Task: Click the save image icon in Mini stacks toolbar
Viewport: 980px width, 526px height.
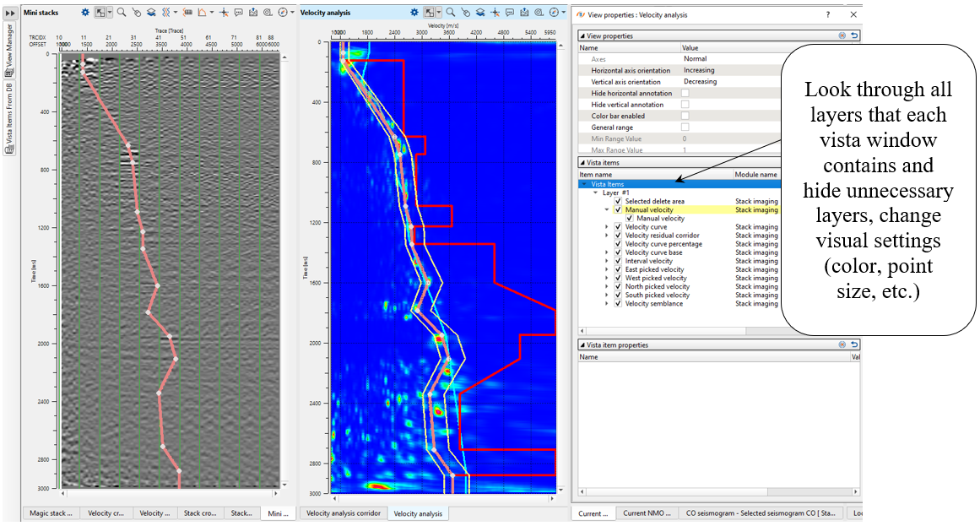Action: (x=253, y=13)
